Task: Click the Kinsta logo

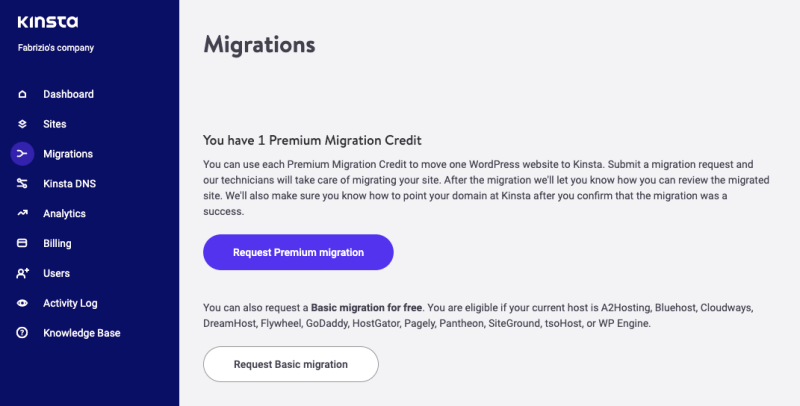Action: pos(47,22)
